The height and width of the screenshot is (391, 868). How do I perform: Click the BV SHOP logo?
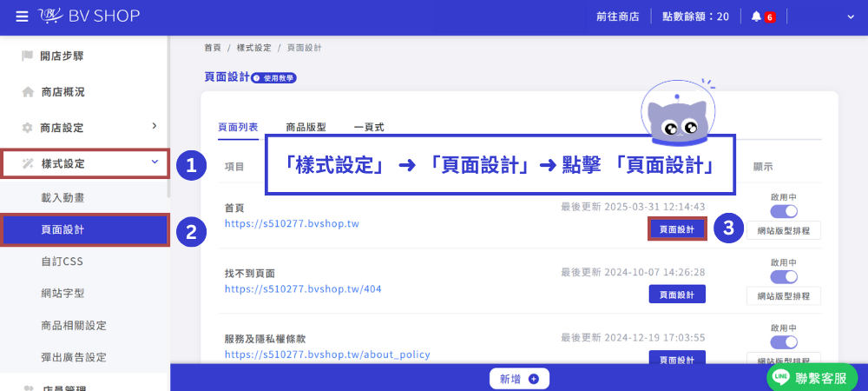[x=89, y=16]
